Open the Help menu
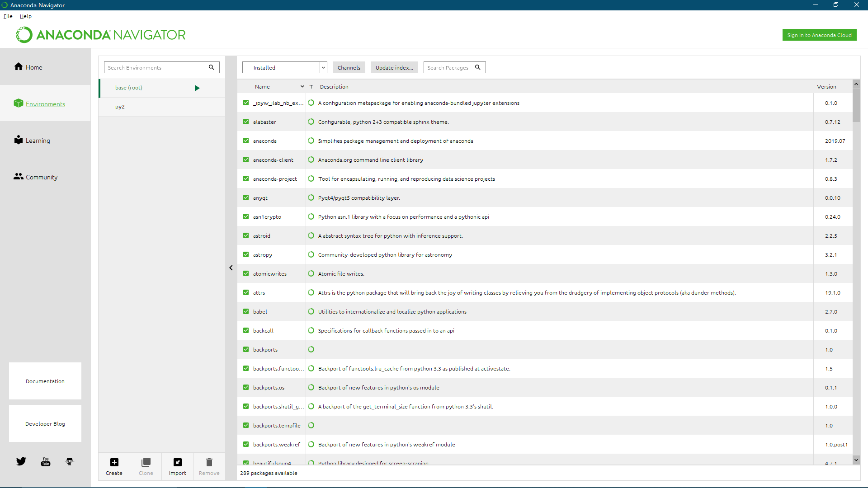The height and width of the screenshot is (488, 868). 26,16
